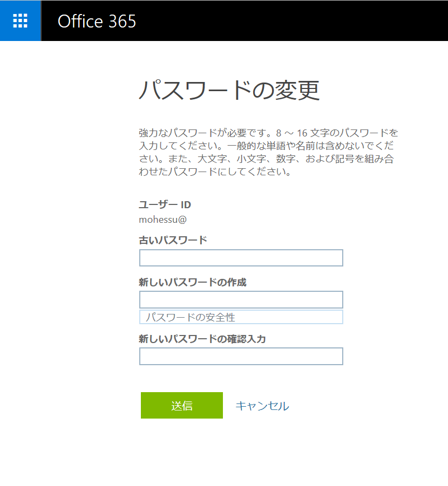
Task: Click the 古いパスワード label
Action: (173, 240)
